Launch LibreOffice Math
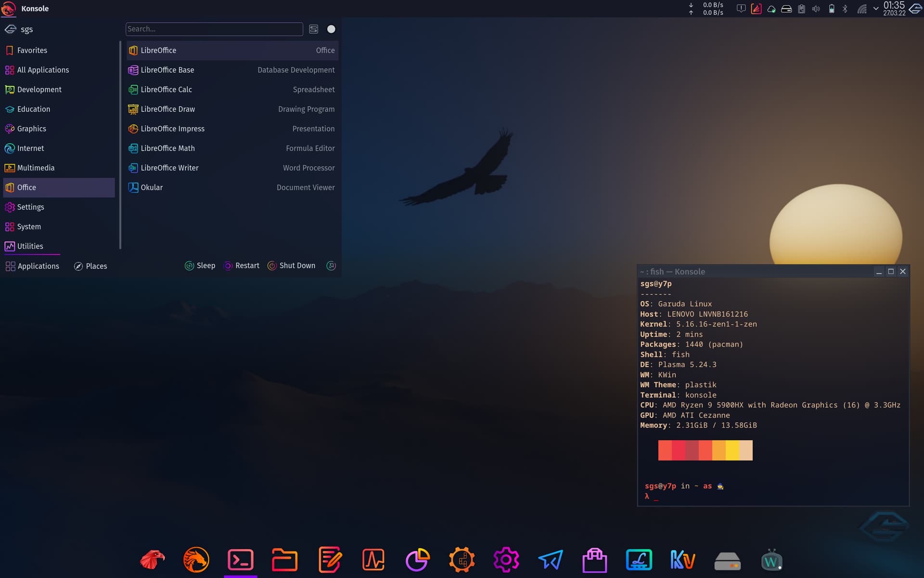 click(232, 148)
